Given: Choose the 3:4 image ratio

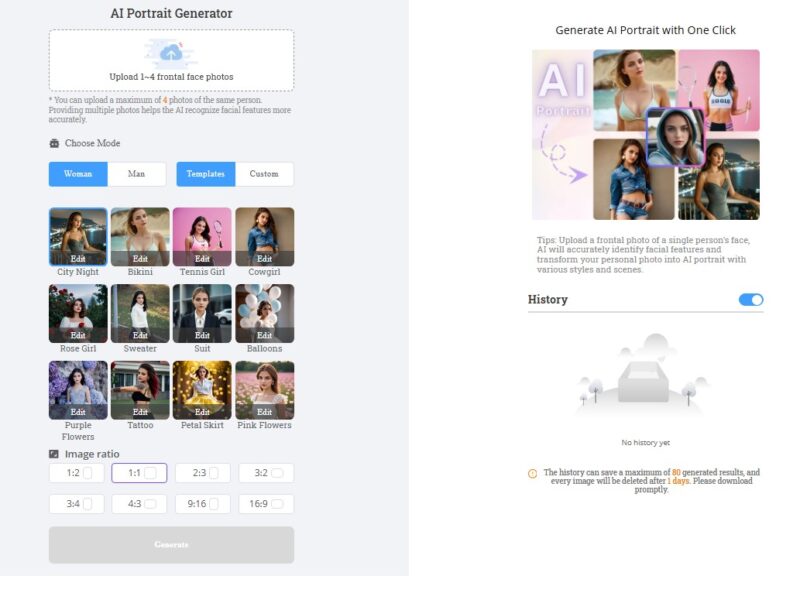Looking at the screenshot, I should point(79,504).
